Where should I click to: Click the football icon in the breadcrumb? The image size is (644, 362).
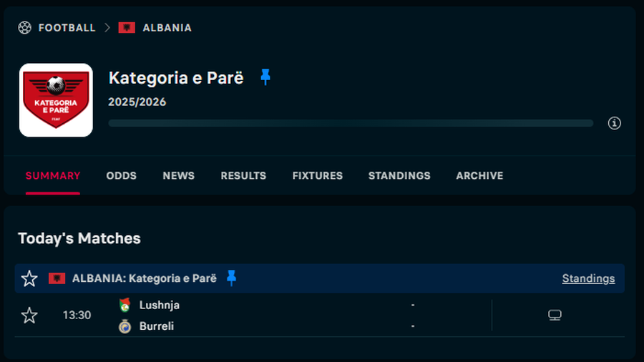tap(25, 28)
